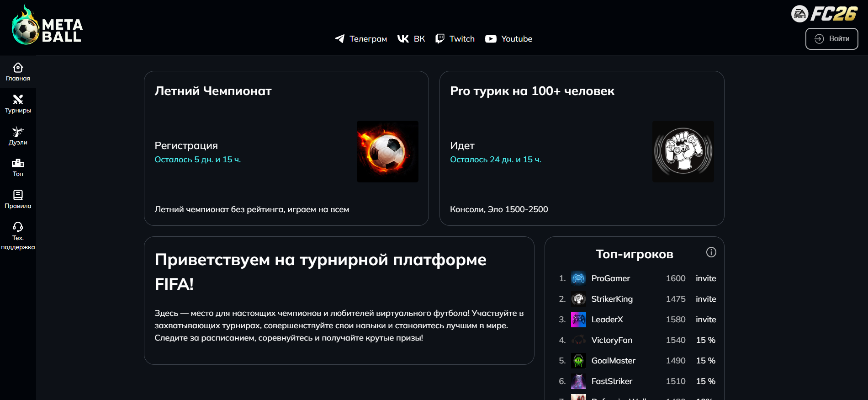The image size is (868, 400).
Task: Open the Twitch channel icon
Action: [x=440, y=39]
